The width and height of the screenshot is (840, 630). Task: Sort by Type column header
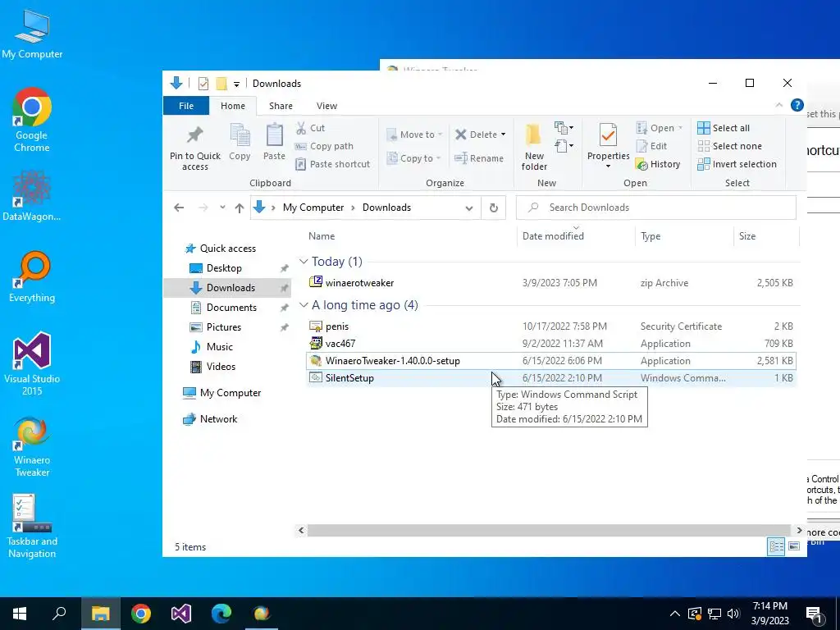point(684,235)
